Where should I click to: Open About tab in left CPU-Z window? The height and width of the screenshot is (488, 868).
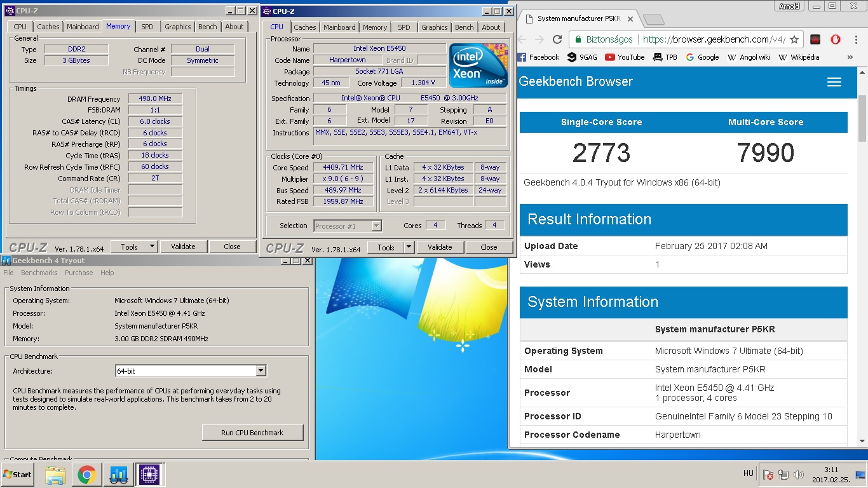point(234,27)
